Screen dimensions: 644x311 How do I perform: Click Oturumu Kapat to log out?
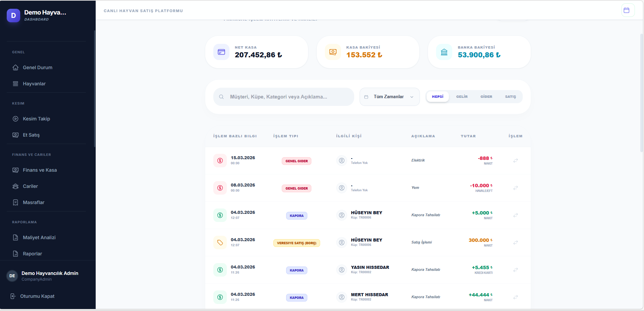(37, 296)
